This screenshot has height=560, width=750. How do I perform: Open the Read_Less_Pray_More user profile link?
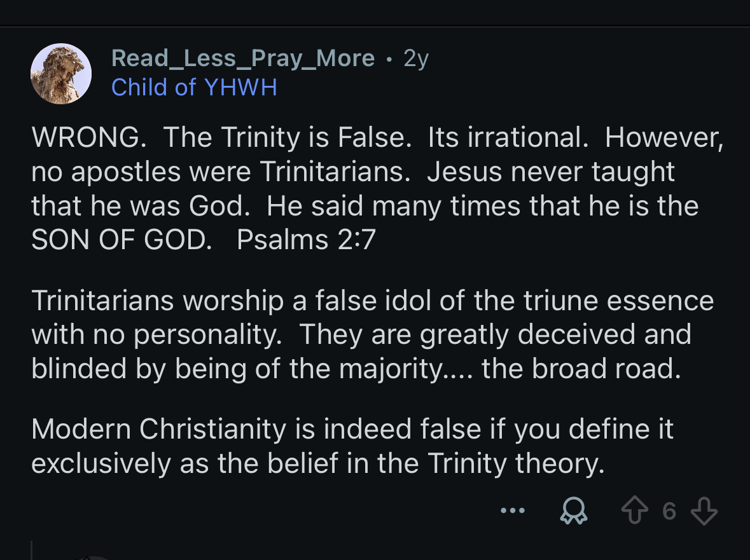click(x=243, y=58)
